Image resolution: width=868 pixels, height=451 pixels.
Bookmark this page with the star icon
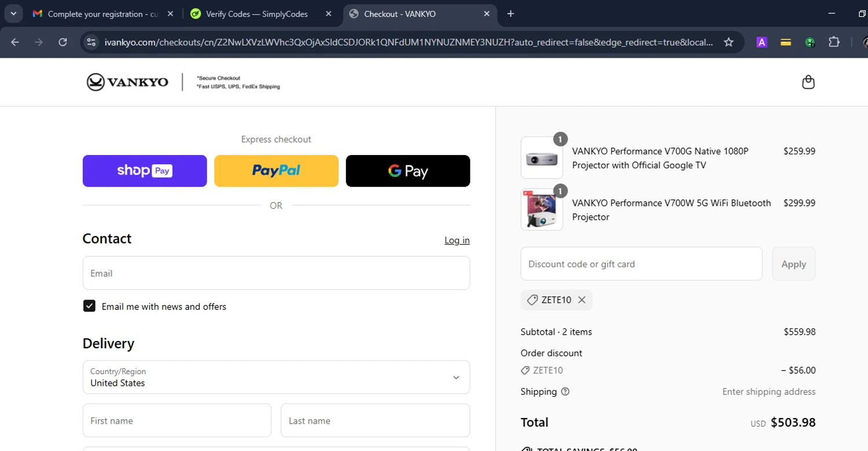tap(729, 42)
